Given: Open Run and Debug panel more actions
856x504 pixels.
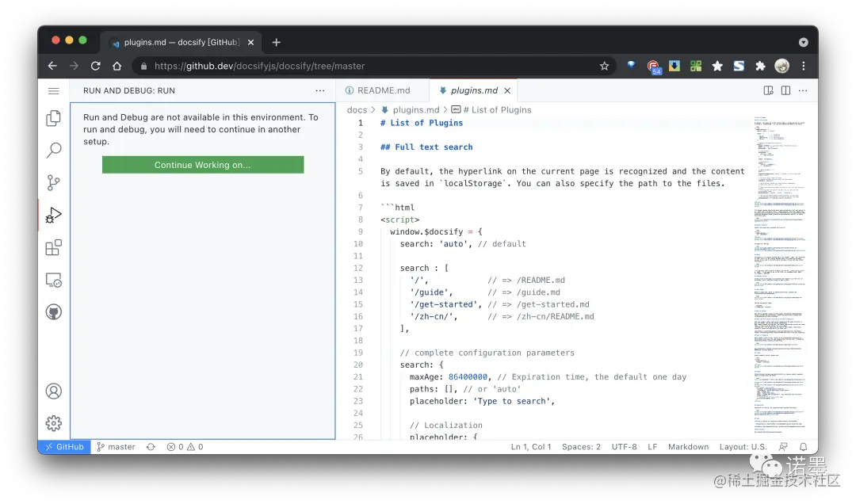Looking at the screenshot, I should tap(320, 90).
